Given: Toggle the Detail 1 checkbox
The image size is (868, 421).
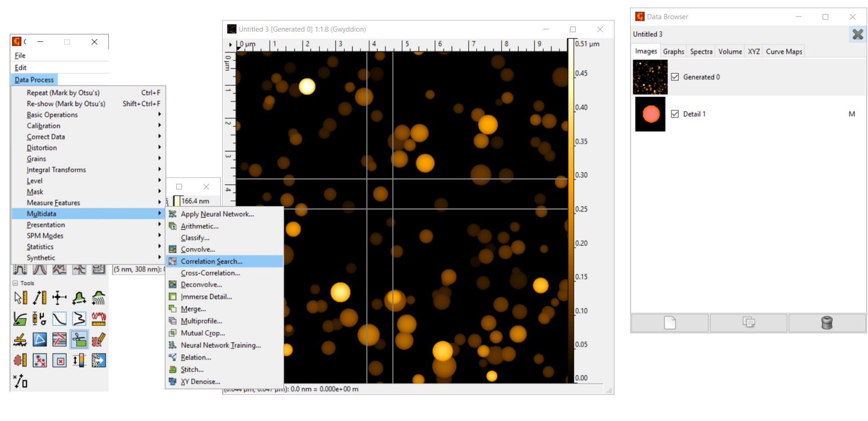Looking at the screenshot, I should pyautogui.click(x=675, y=114).
